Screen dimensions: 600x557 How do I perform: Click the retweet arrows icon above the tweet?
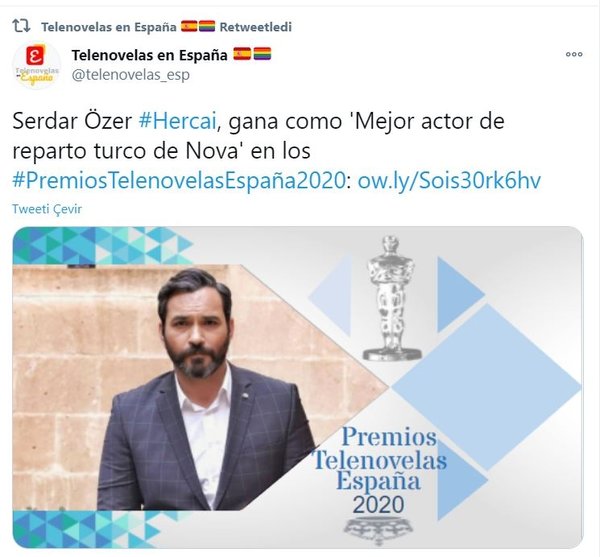(21, 26)
